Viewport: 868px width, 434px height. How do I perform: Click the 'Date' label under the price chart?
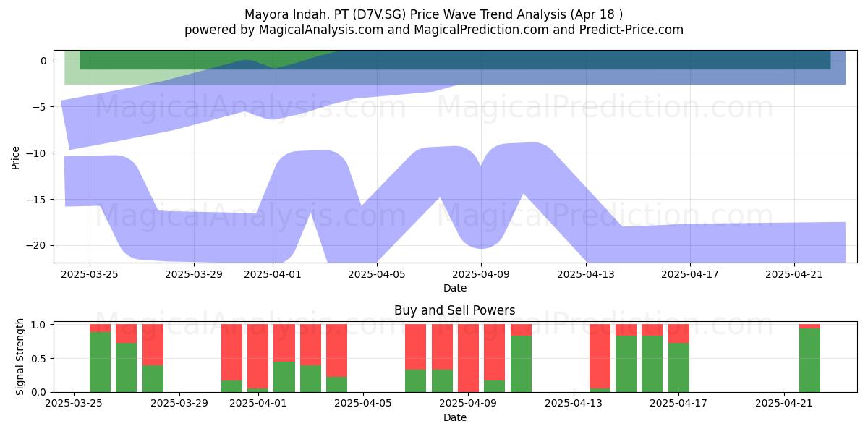point(455,288)
